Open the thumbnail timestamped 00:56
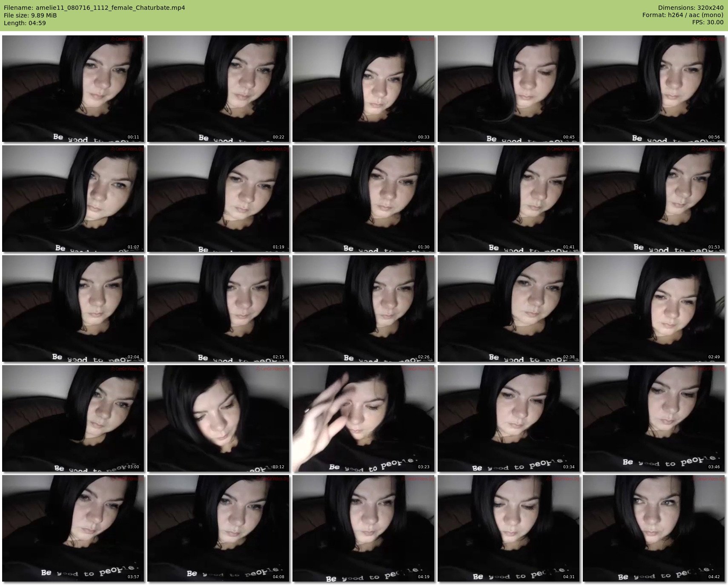 coord(653,89)
